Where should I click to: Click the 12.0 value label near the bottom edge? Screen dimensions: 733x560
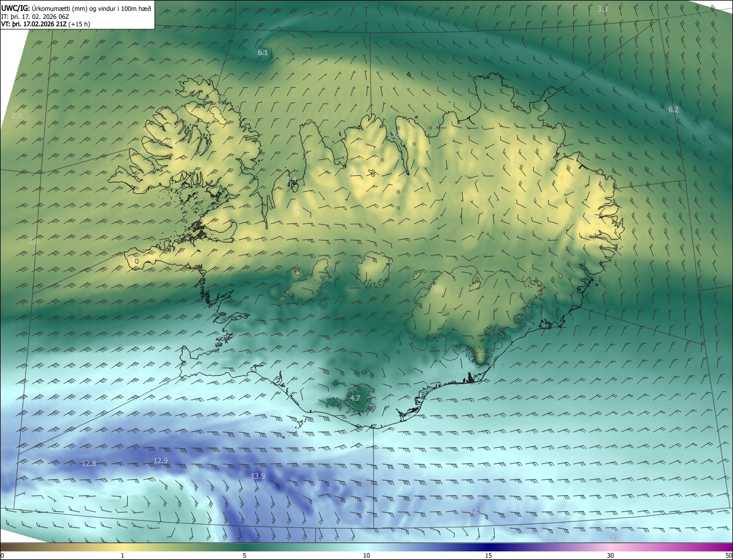point(476,510)
